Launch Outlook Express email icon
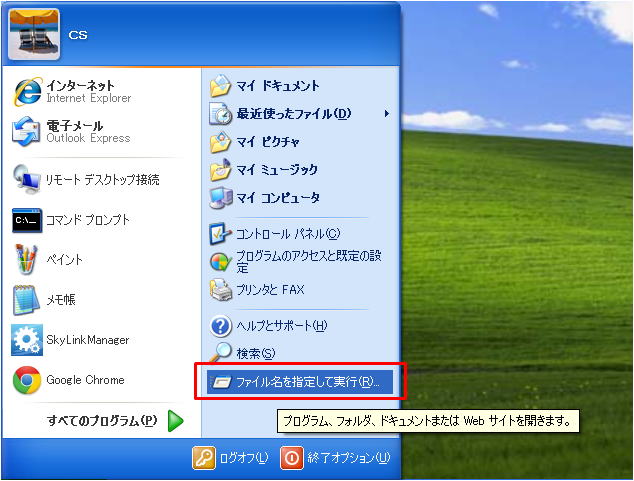The image size is (634, 481). (x=26, y=131)
